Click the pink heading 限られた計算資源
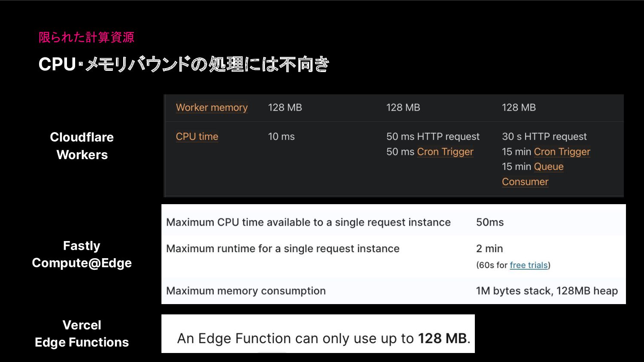The height and width of the screenshot is (362, 644). point(86,38)
